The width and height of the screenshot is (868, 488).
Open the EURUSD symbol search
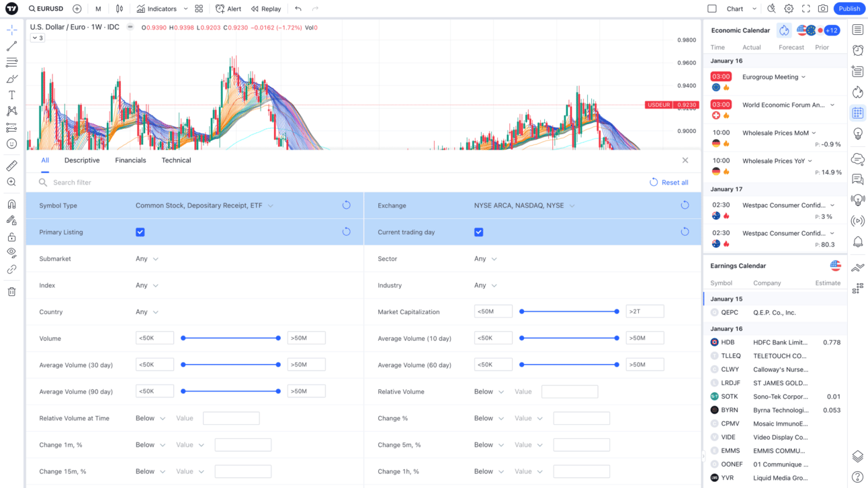[46, 9]
